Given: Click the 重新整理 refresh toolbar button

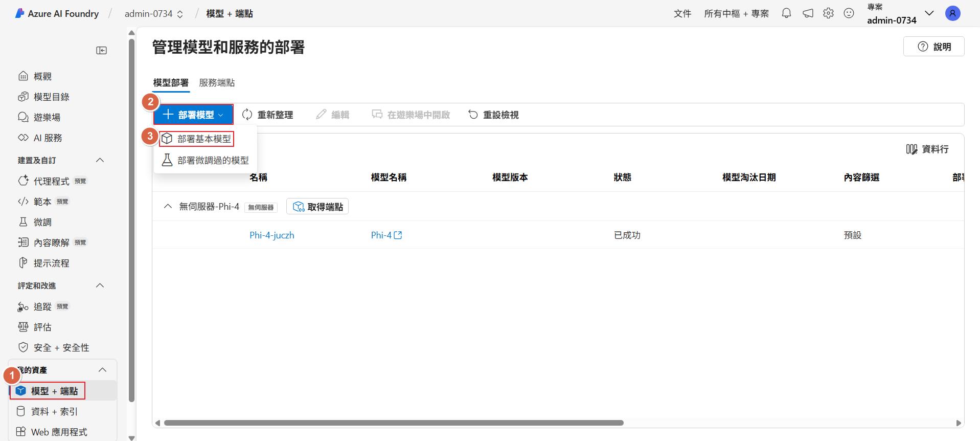Looking at the screenshot, I should click(x=267, y=115).
